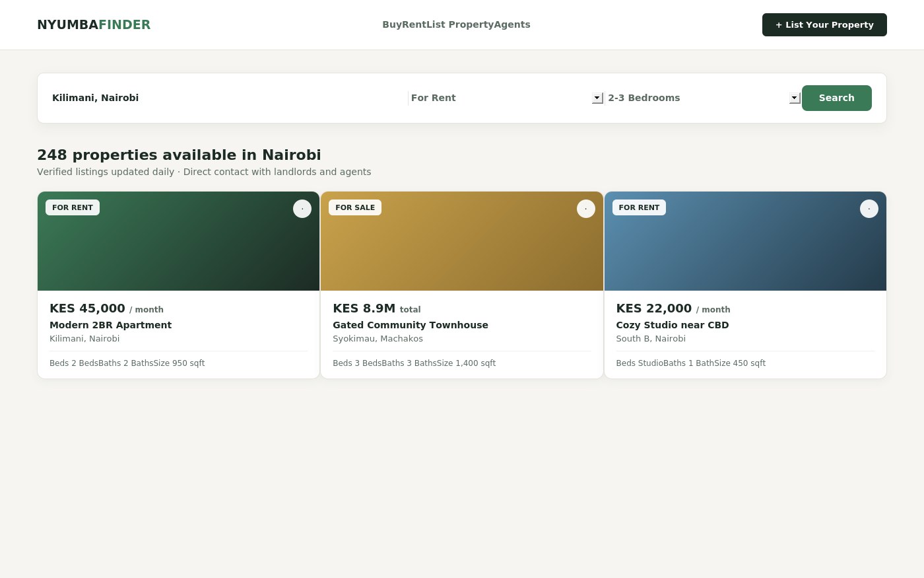Open the For Rent listing type dropdown
The image size is (924, 578).
coord(506,98)
